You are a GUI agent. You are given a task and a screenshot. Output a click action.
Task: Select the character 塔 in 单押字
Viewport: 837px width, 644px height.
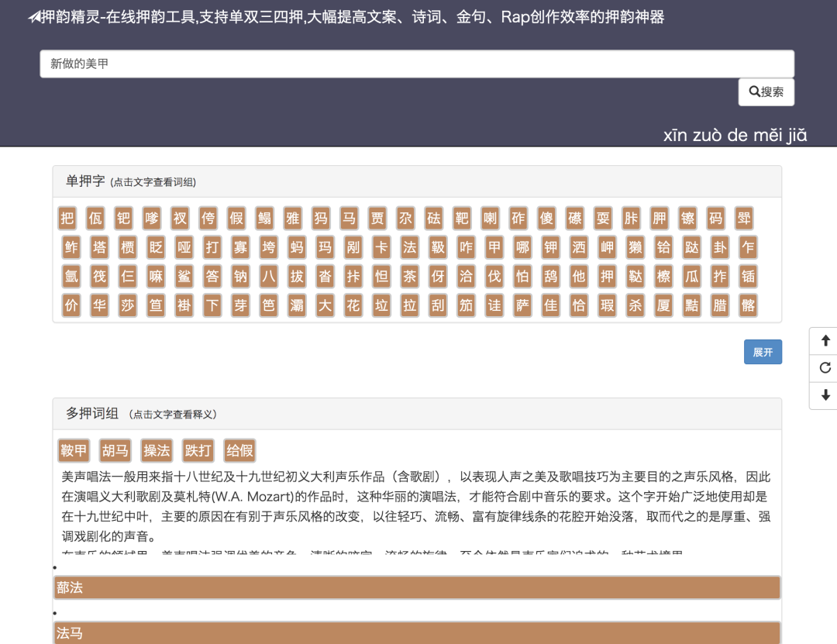click(x=99, y=247)
